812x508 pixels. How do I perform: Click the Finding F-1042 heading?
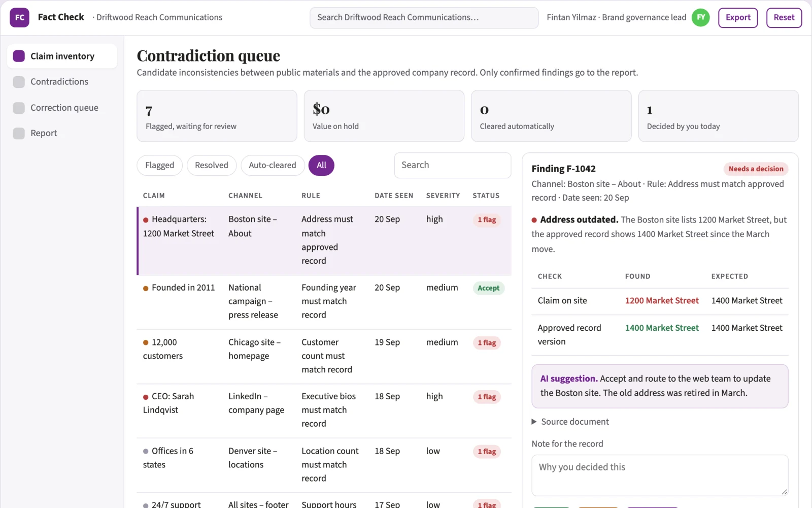click(563, 169)
